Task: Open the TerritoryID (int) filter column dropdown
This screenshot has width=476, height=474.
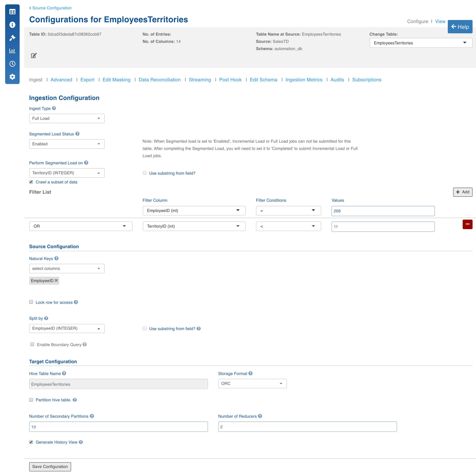Action: tap(194, 226)
